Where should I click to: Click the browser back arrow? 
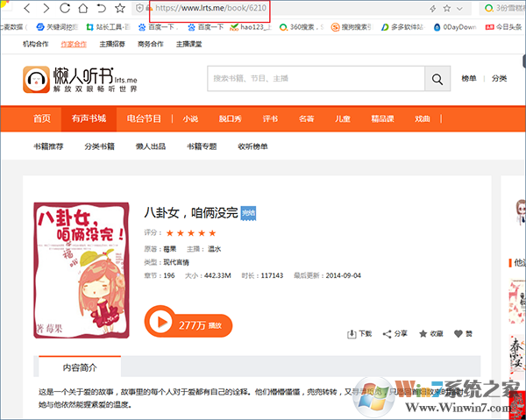28,9
